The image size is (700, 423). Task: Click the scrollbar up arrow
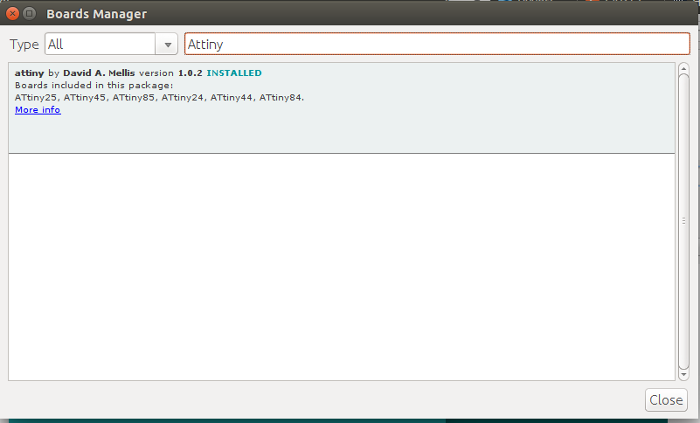tap(683, 68)
